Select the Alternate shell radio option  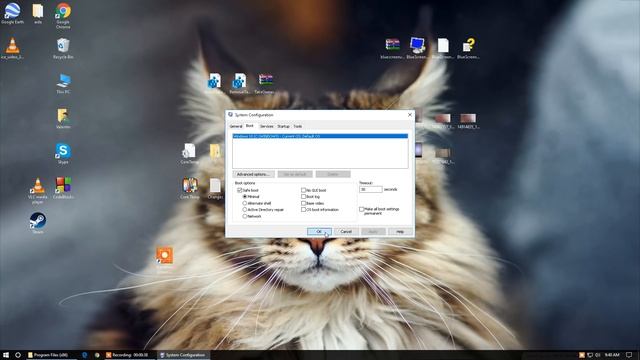(x=244, y=203)
